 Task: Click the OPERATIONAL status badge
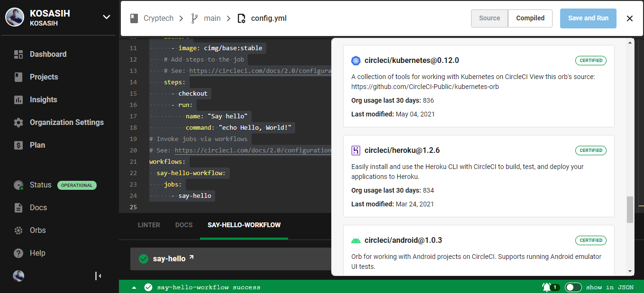[77, 185]
